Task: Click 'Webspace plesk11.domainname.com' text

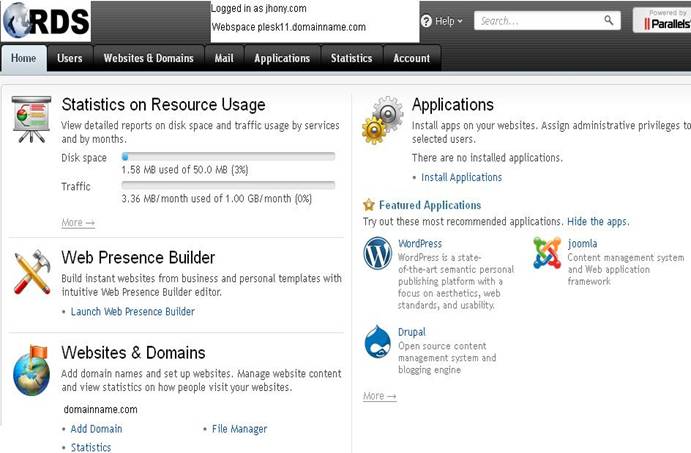Action: [289, 27]
